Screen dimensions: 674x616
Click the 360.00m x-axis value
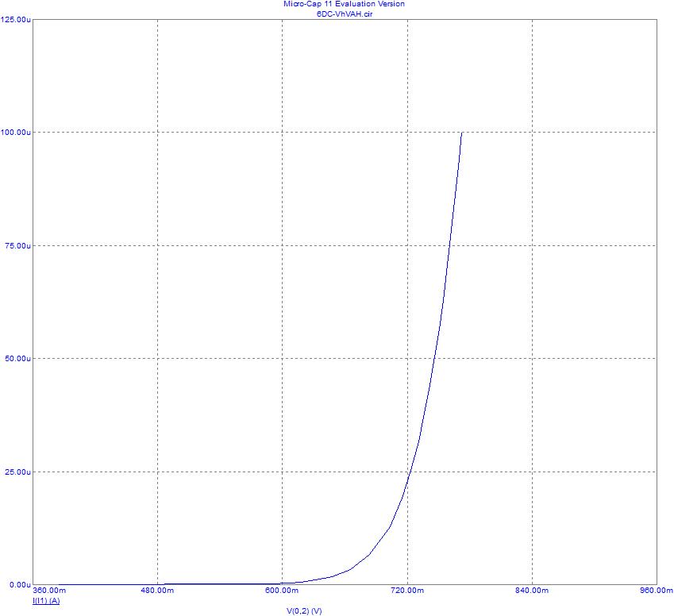pos(49,591)
